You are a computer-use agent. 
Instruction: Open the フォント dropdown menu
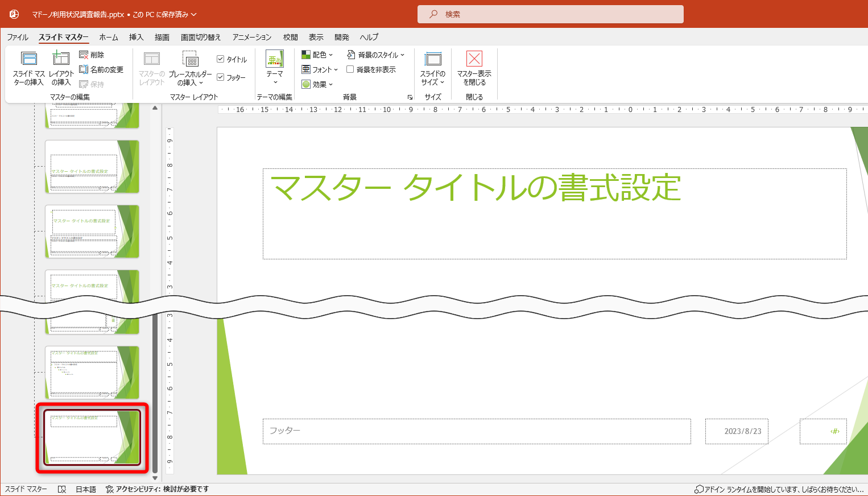pos(320,69)
